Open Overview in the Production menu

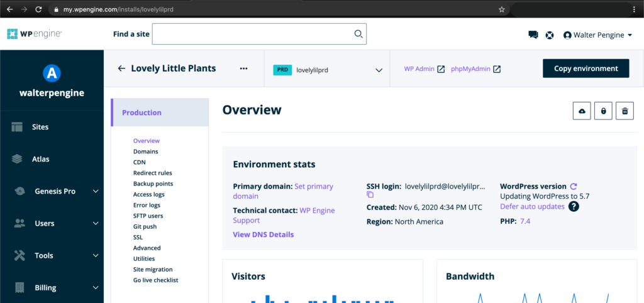pos(146,141)
